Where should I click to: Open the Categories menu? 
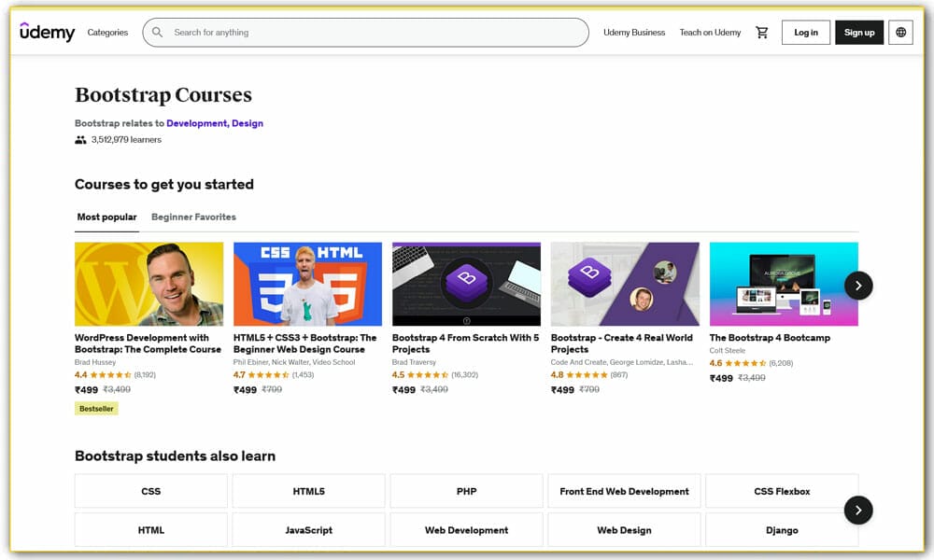tap(107, 32)
